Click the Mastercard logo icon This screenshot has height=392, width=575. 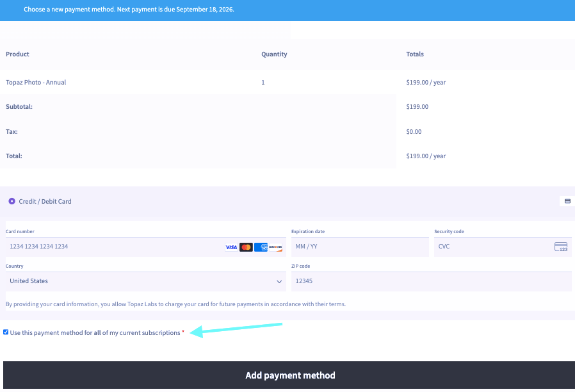click(x=246, y=247)
